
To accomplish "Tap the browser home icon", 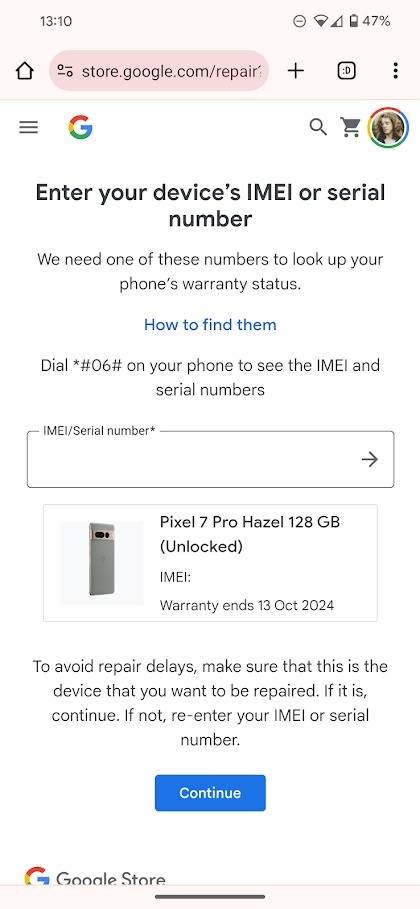I will pyautogui.click(x=24, y=71).
